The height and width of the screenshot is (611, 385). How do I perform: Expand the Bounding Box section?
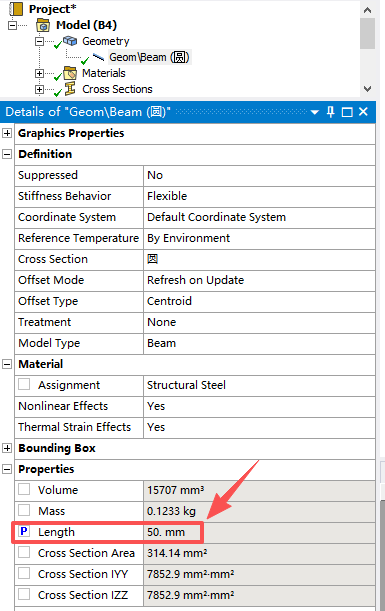7,448
